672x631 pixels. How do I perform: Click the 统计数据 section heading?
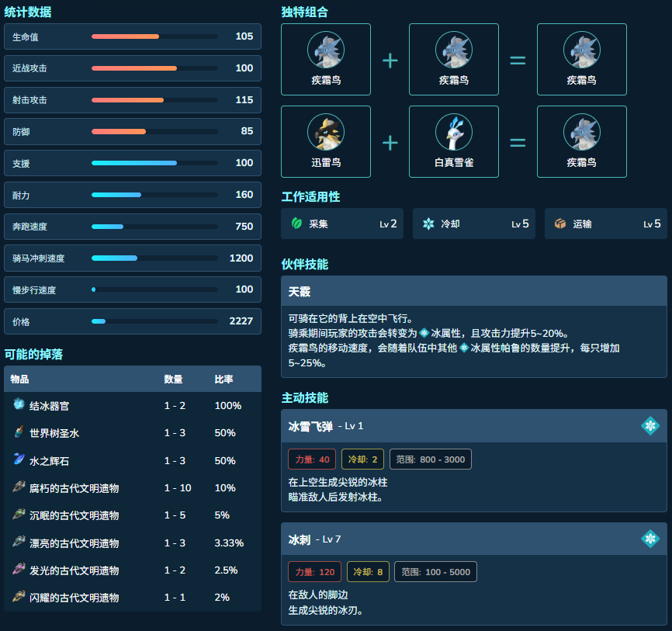[x=28, y=12]
